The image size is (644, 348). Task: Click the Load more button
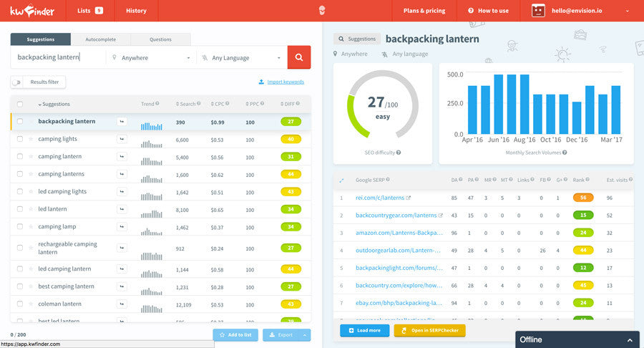coord(365,330)
